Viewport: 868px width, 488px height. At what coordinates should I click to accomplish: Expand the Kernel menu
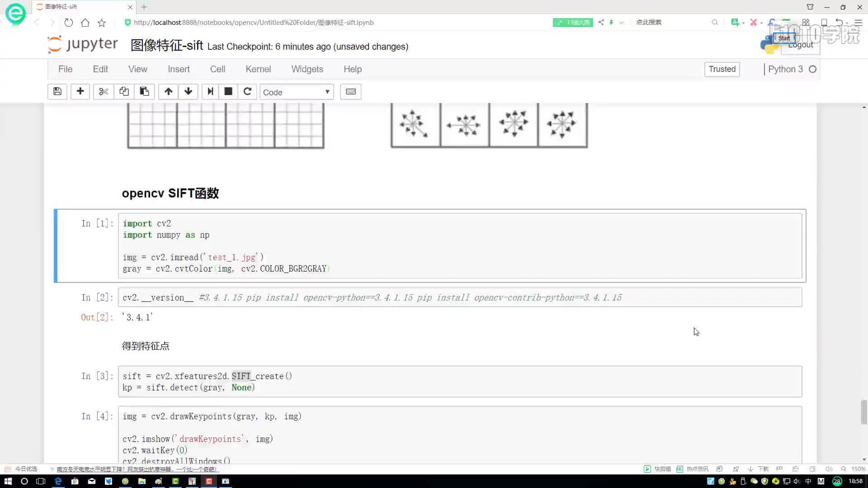pyautogui.click(x=259, y=69)
